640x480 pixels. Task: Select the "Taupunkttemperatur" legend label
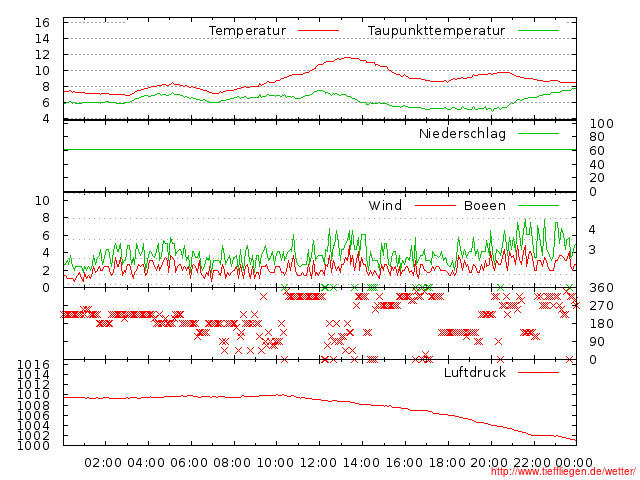pyautogui.click(x=436, y=31)
